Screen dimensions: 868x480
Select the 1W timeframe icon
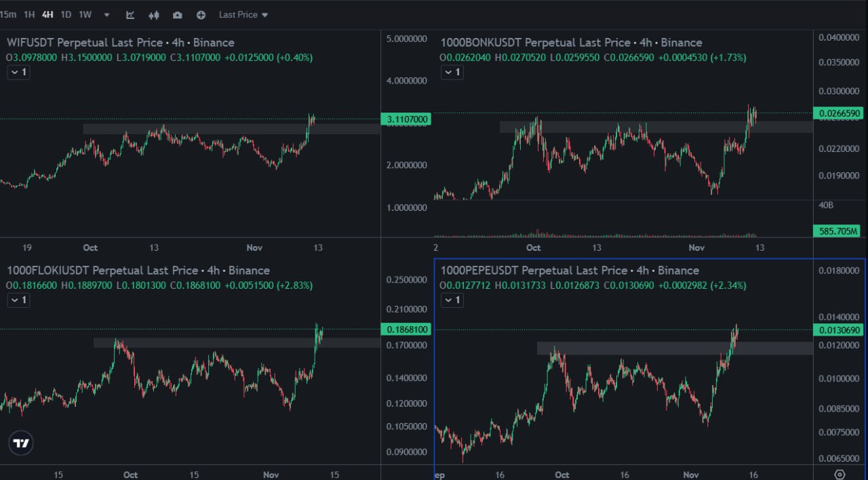click(x=84, y=14)
